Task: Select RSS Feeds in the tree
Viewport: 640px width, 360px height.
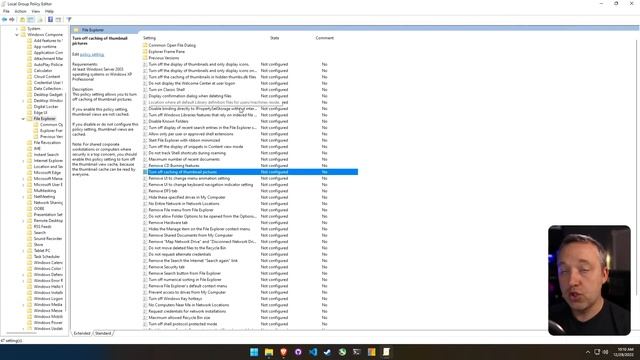Action: click(x=42, y=227)
